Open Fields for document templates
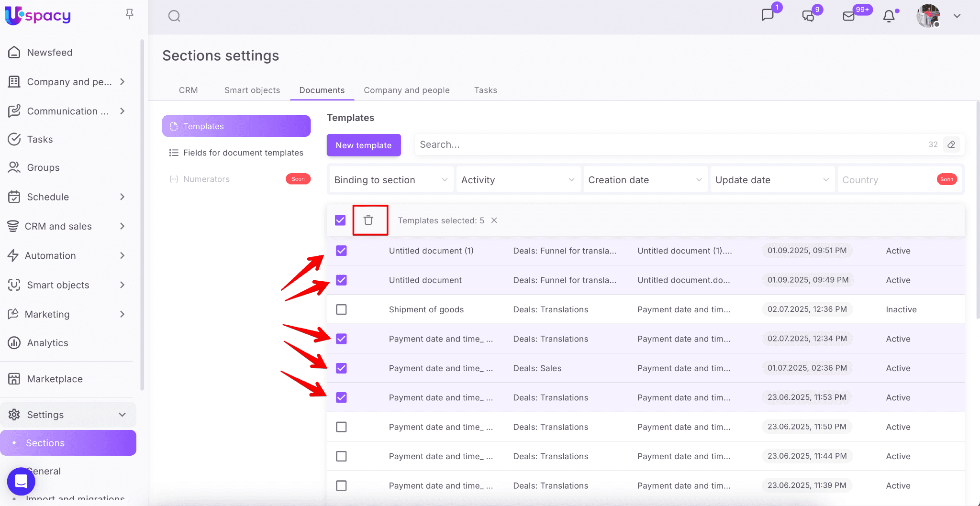 coord(243,153)
